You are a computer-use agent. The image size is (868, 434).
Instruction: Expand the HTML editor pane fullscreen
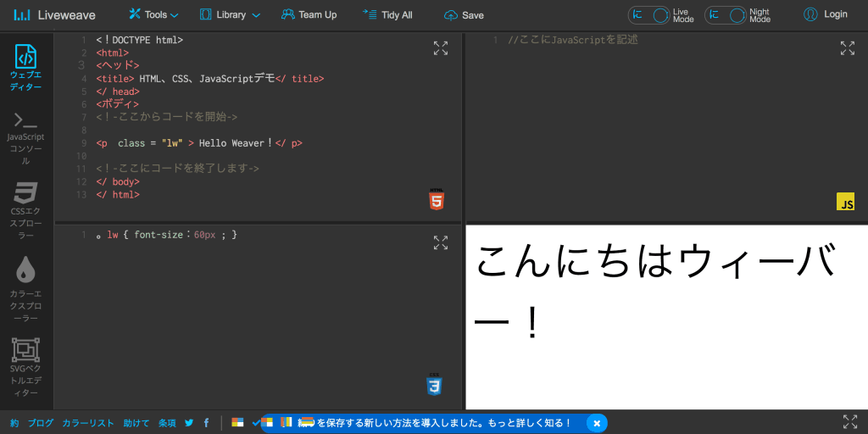pyautogui.click(x=440, y=48)
